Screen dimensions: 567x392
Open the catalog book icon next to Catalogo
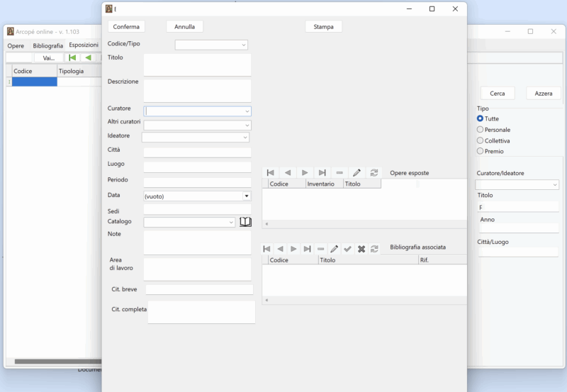[245, 222]
